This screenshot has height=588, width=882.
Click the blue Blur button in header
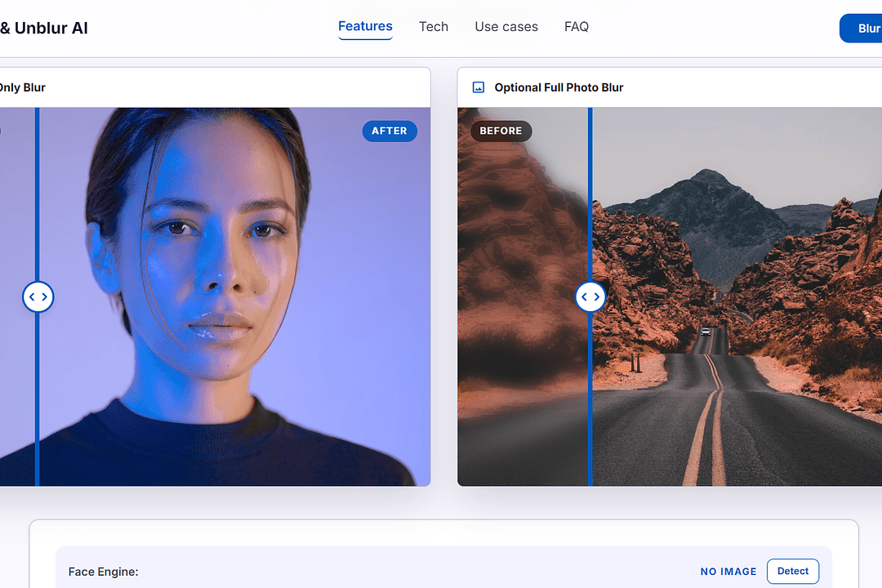[862, 28]
